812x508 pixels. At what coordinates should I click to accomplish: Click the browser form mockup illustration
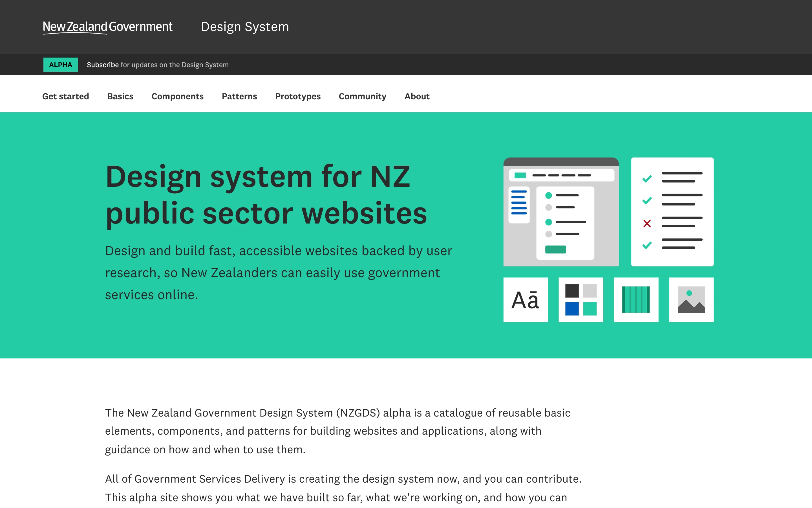(x=561, y=212)
